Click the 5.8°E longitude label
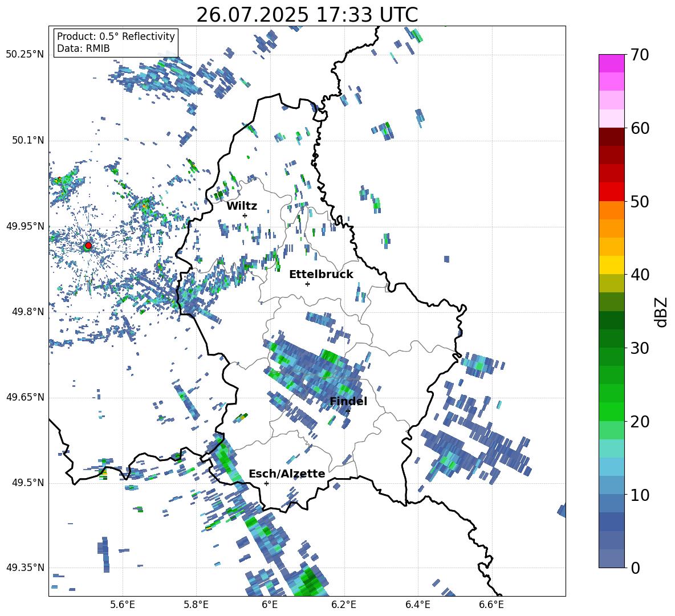 (196, 605)
